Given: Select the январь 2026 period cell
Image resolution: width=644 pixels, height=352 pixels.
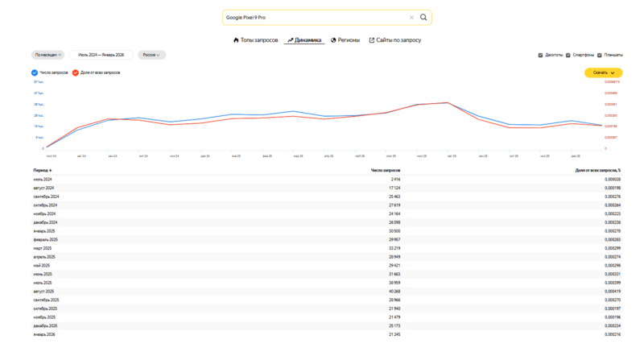Looking at the screenshot, I should pos(44,335).
